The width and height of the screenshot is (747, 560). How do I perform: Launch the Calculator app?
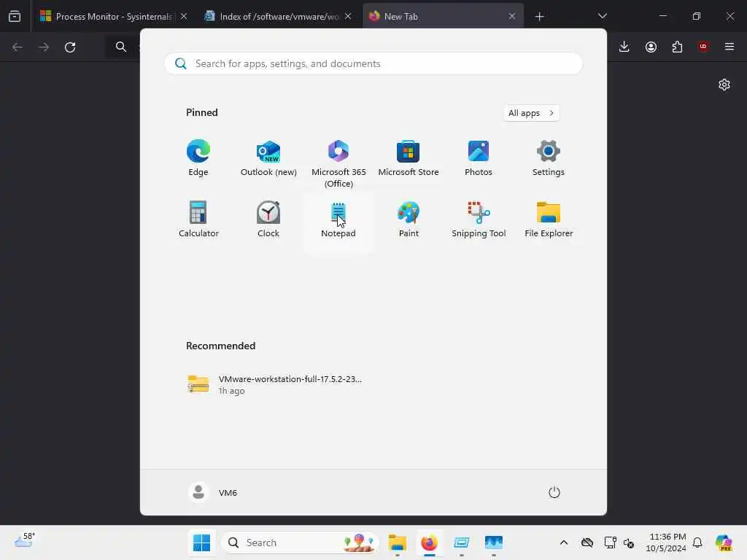click(x=198, y=219)
